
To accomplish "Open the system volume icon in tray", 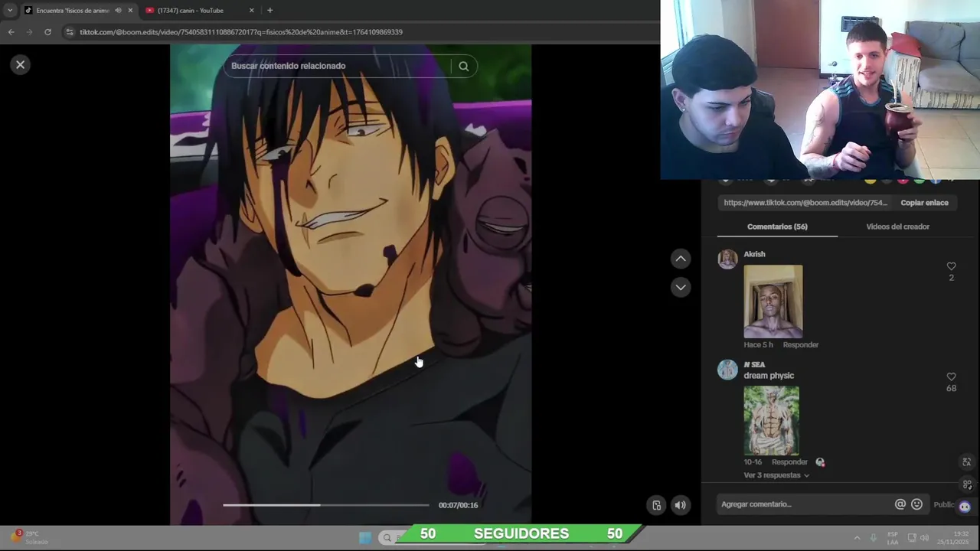I will (x=924, y=538).
